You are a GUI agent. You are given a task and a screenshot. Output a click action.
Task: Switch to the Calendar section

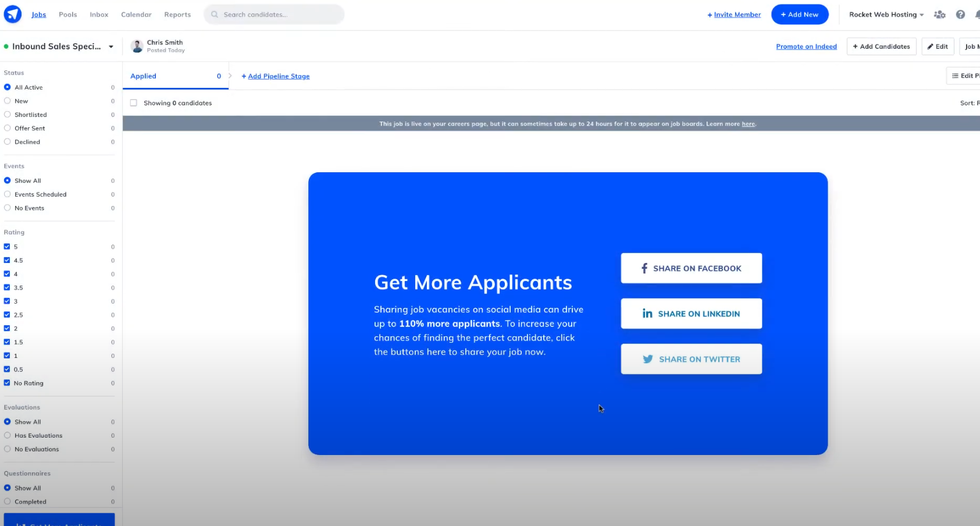[x=136, y=14]
